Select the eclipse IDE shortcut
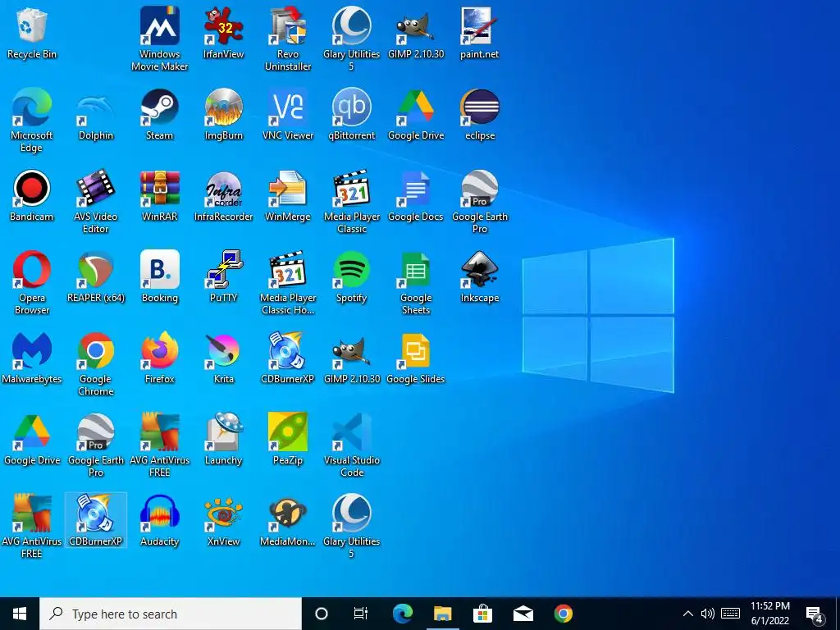 click(479, 115)
